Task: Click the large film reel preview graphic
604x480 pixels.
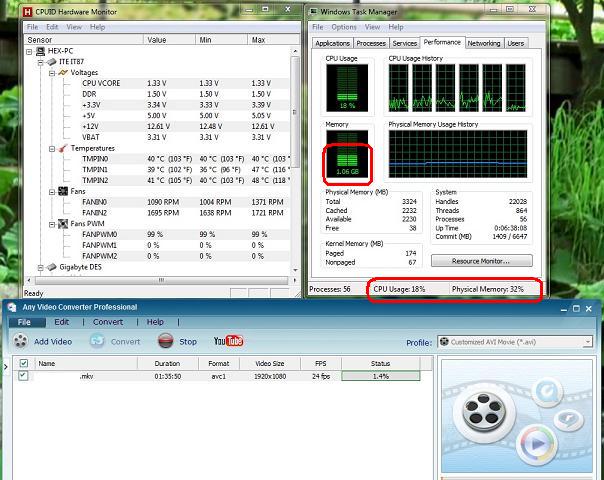Action: [x=484, y=413]
